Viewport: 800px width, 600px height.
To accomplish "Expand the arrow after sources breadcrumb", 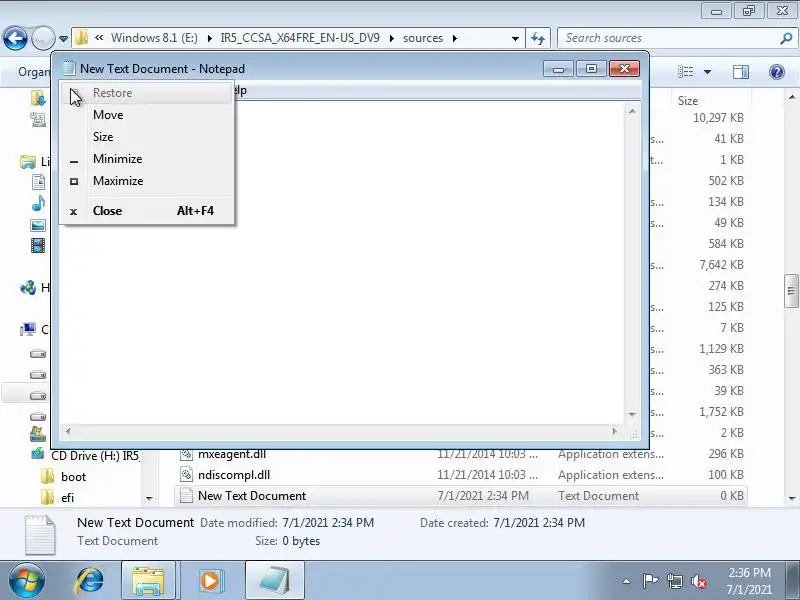I will pos(455,38).
